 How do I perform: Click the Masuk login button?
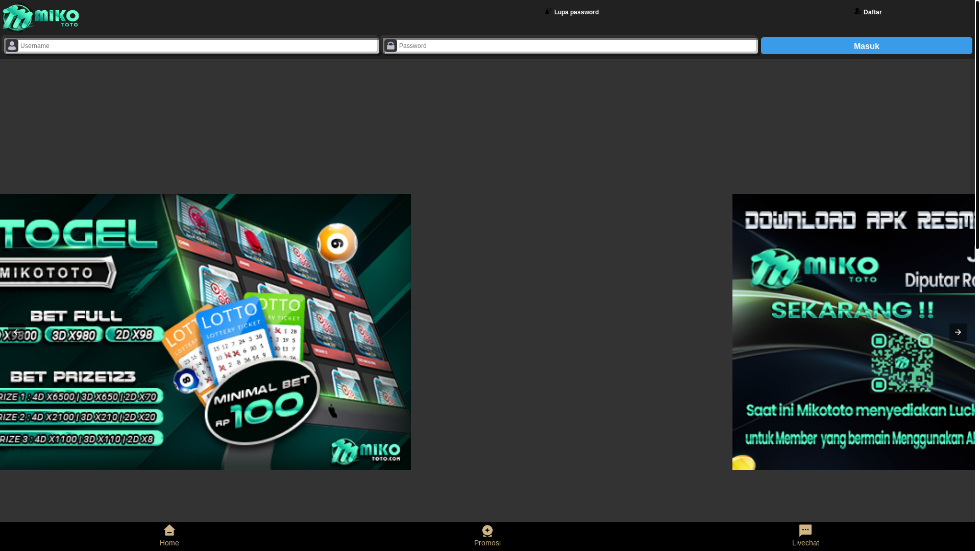tap(866, 46)
